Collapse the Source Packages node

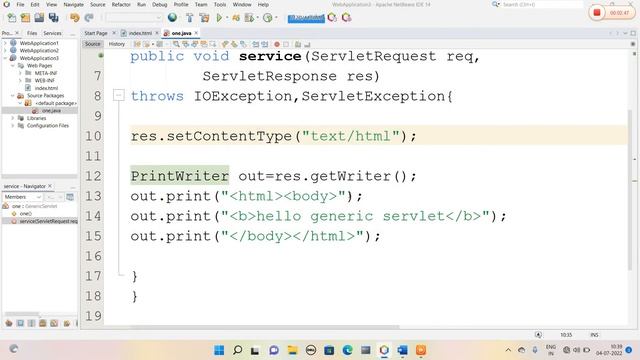(x=13, y=96)
